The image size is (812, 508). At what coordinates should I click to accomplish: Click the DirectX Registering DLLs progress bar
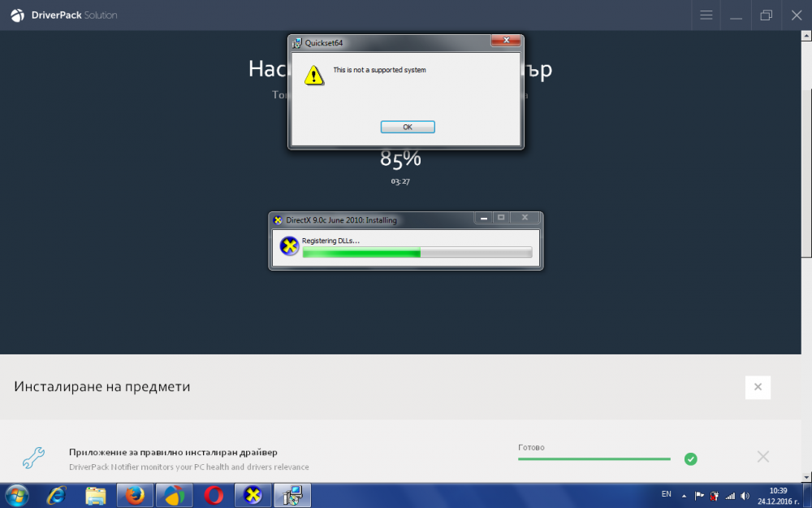(417, 253)
